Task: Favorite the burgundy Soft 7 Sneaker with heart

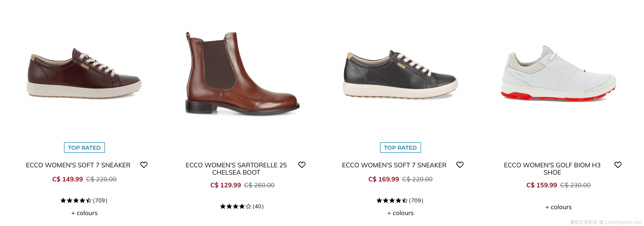Action: tap(144, 165)
